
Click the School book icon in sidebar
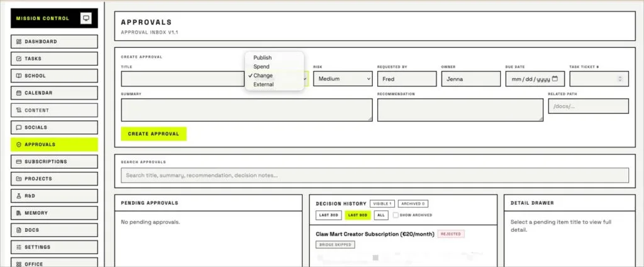18,76
